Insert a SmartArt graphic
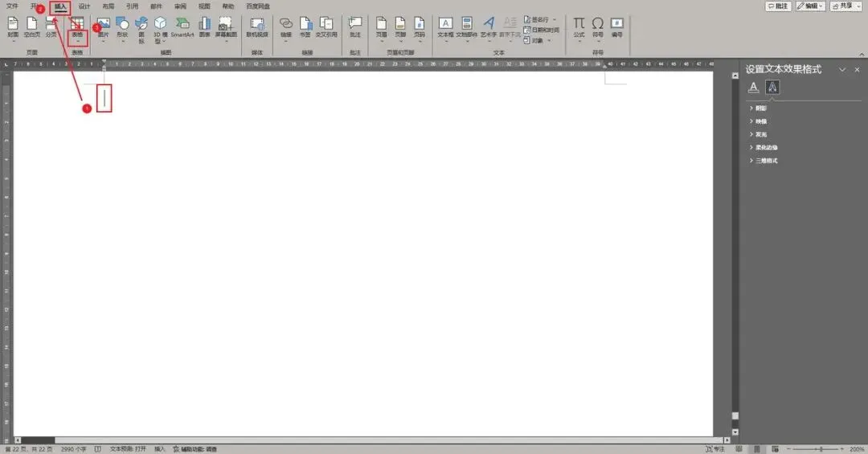The image size is (868, 454). click(182, 27)
